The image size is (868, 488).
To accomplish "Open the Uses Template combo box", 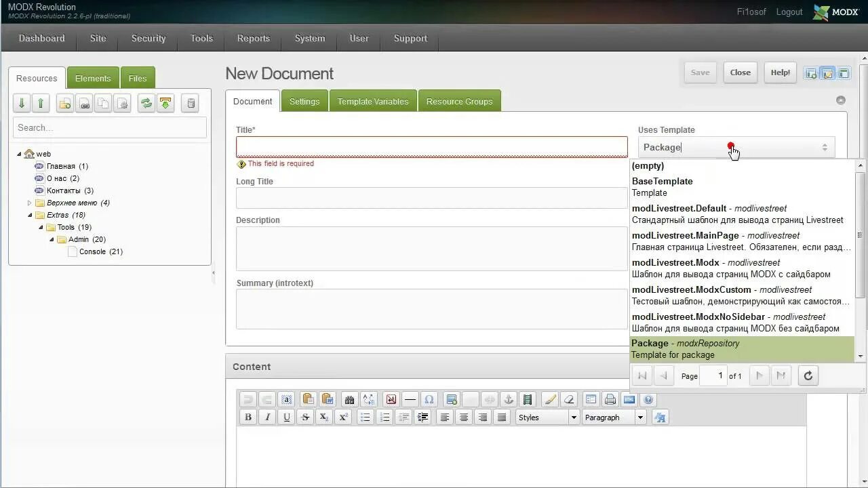I will [x=736, y=147].
